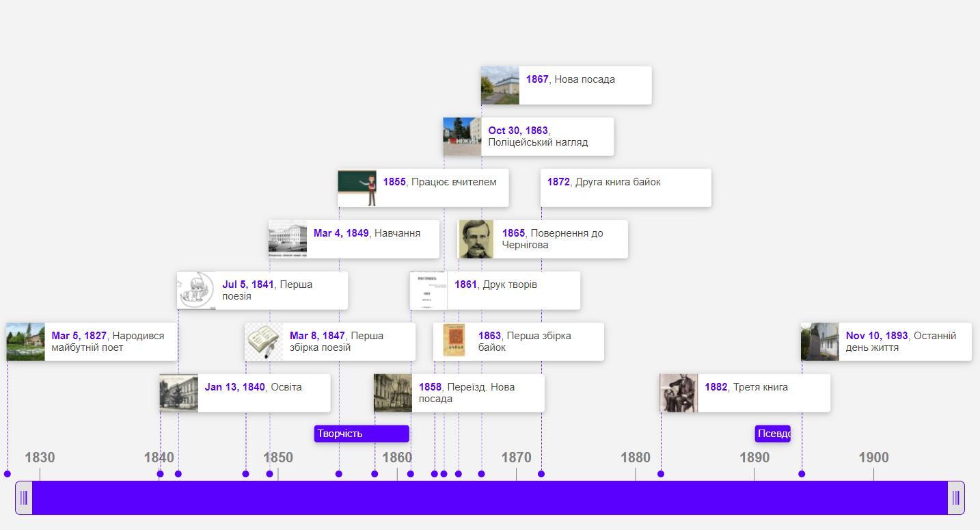The height and width of the screenshot is (530, 980).
Task: Select the Псевдо period label
Action: pos(773,434)
